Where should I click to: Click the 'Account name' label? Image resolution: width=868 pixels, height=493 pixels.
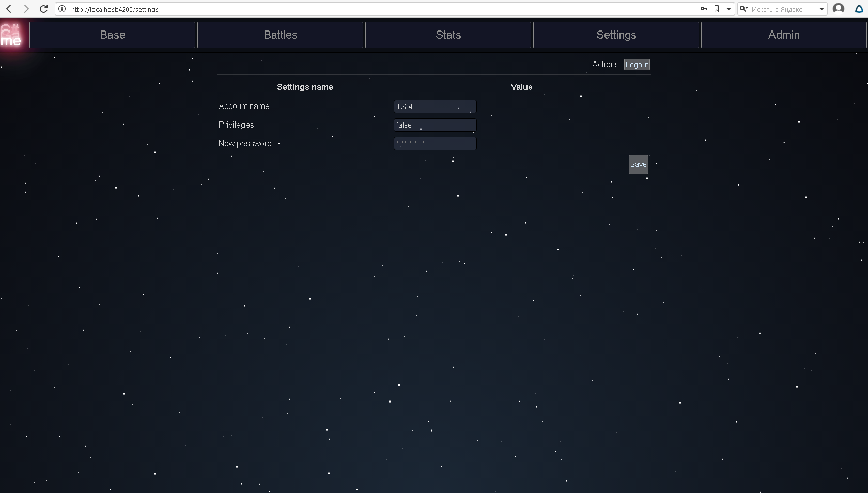[244, 106]
